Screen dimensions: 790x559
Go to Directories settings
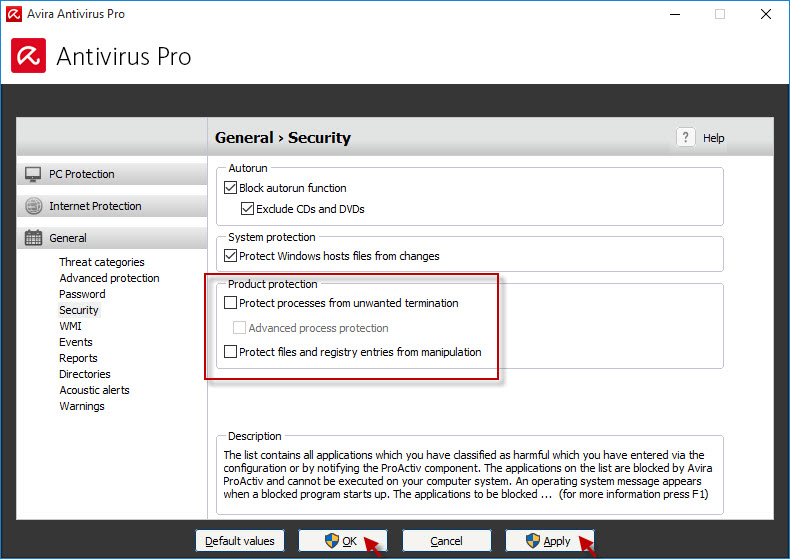(x=85, y=374)
